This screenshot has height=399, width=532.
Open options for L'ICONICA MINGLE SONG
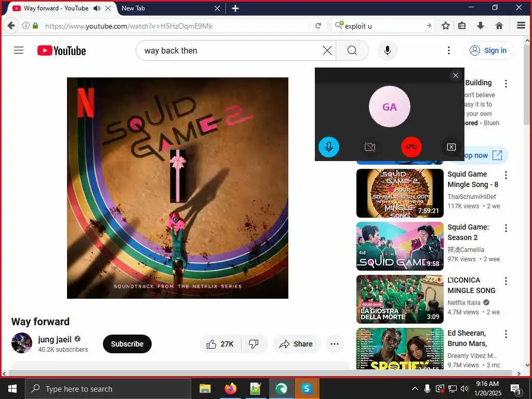[x=506, y=281]
